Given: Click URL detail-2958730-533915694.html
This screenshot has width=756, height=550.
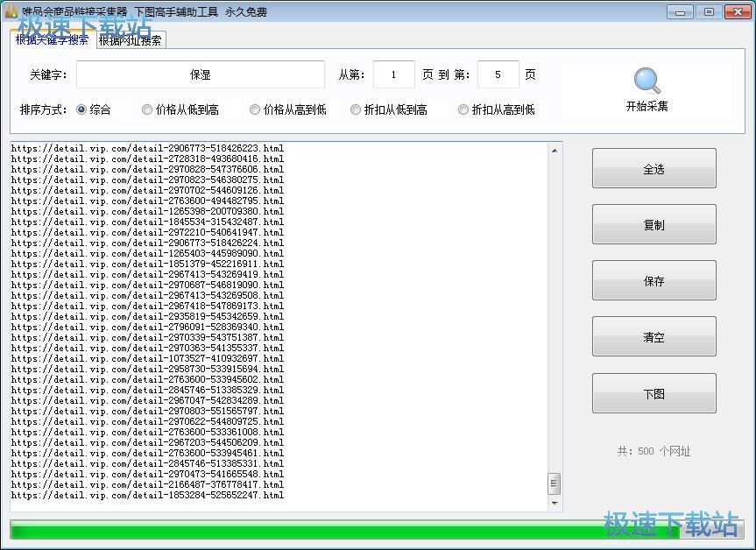Looking at the screenshot, I should (147, 369).
